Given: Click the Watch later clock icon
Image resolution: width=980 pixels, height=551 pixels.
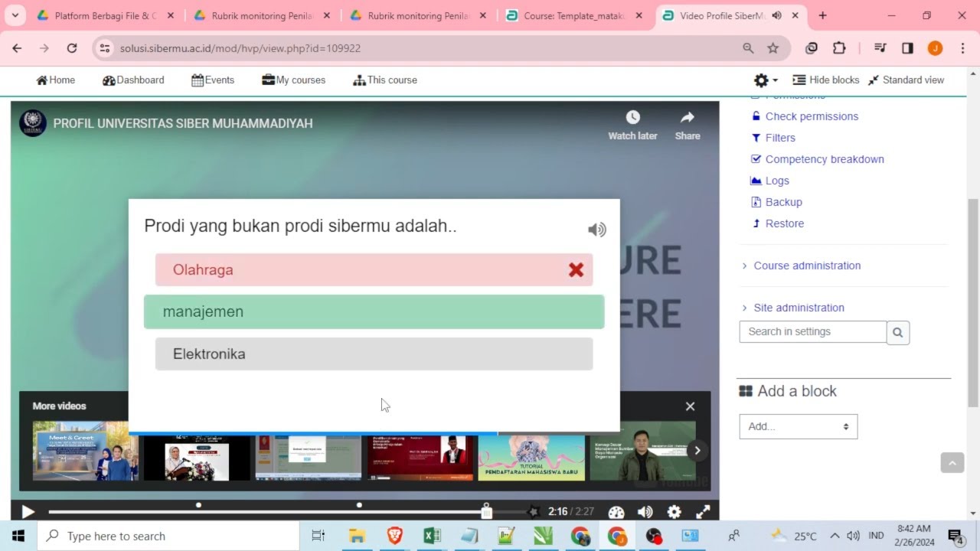Looking at the screenshot, I should click(x=632, y=118).
